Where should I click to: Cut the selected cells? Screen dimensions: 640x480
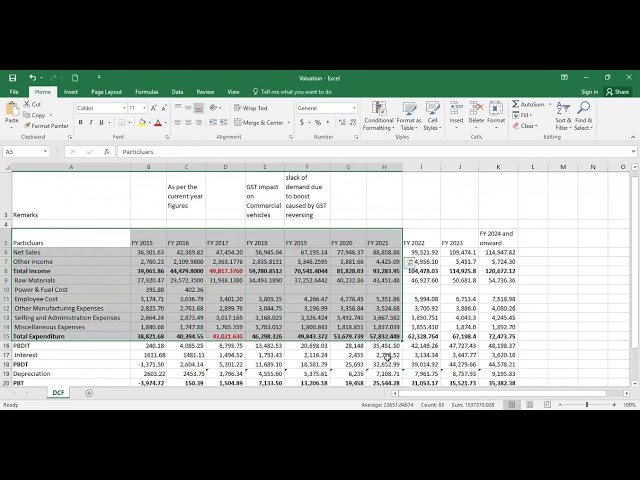click(32, 104)
